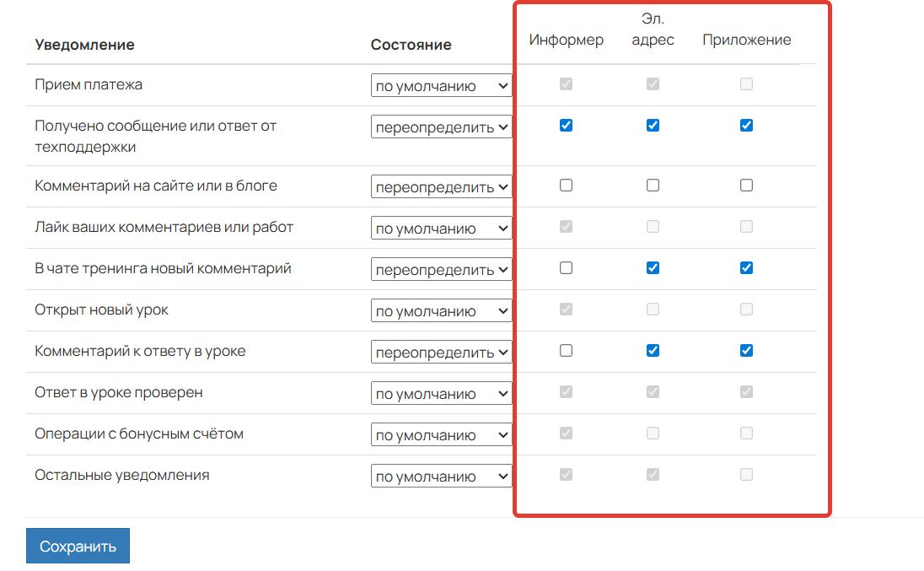Uncheck Приложение for Комментарий к ответу в уроке

[x=746, y=351]
